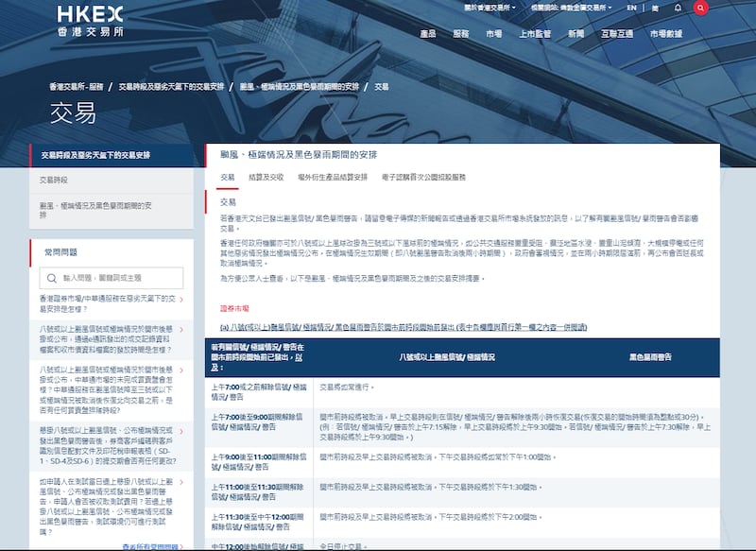The width and height of the screenshot is (756, 551).
Task: Open the 上市監管 menu
Action: click(535, 34)
